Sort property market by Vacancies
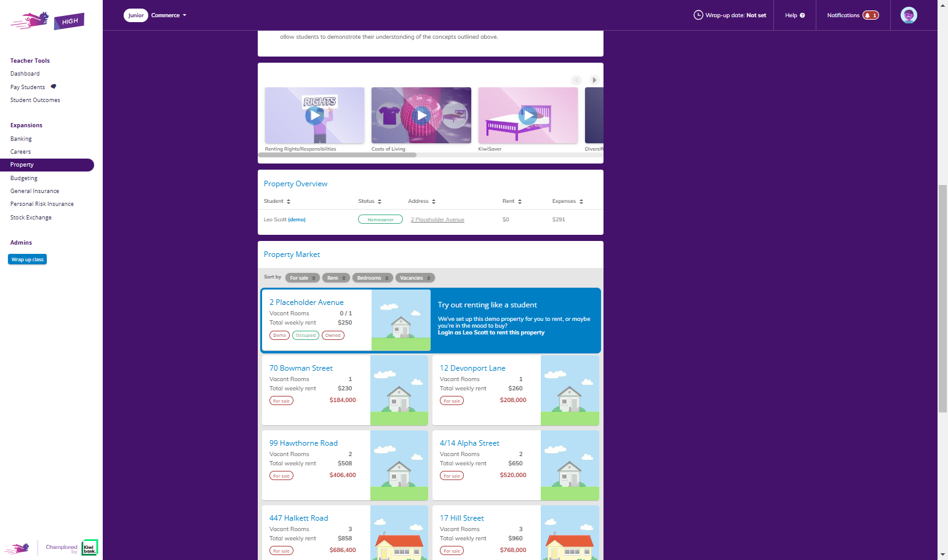Image resolution: width=948 pixels, height=560 pixels. 415,278
